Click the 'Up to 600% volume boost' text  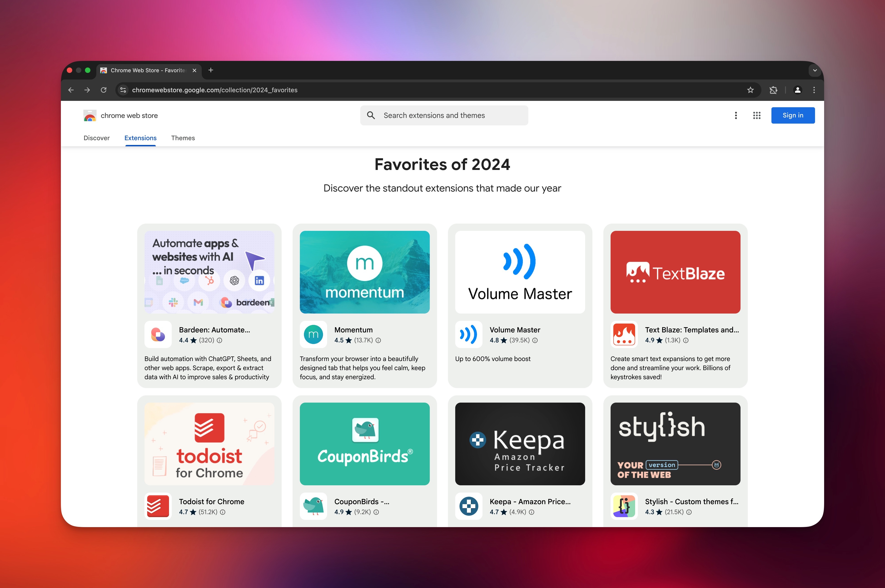[492, 359]
